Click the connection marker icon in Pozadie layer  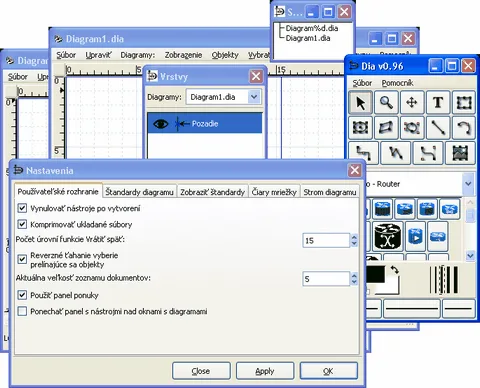click(182, 124)
